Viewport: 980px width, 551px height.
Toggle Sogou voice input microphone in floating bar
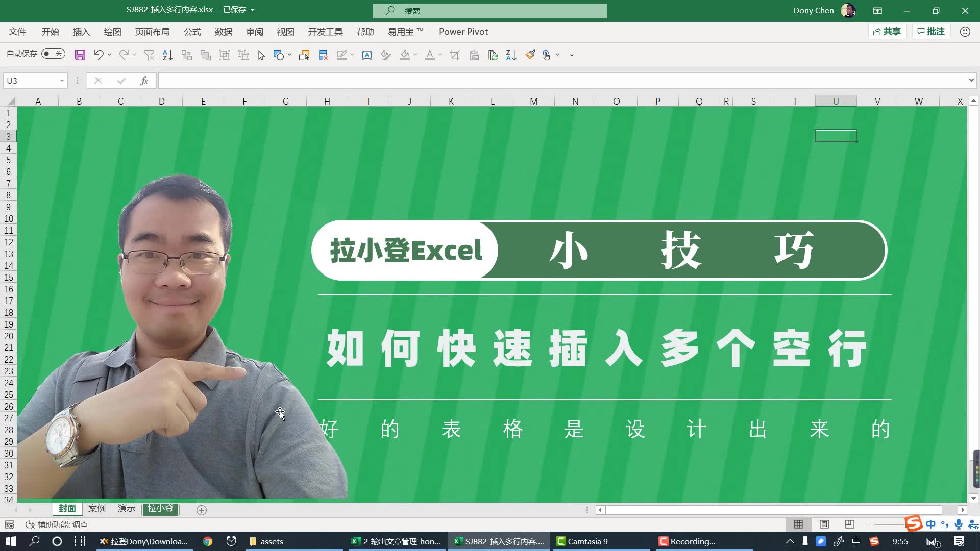(959, 524)
